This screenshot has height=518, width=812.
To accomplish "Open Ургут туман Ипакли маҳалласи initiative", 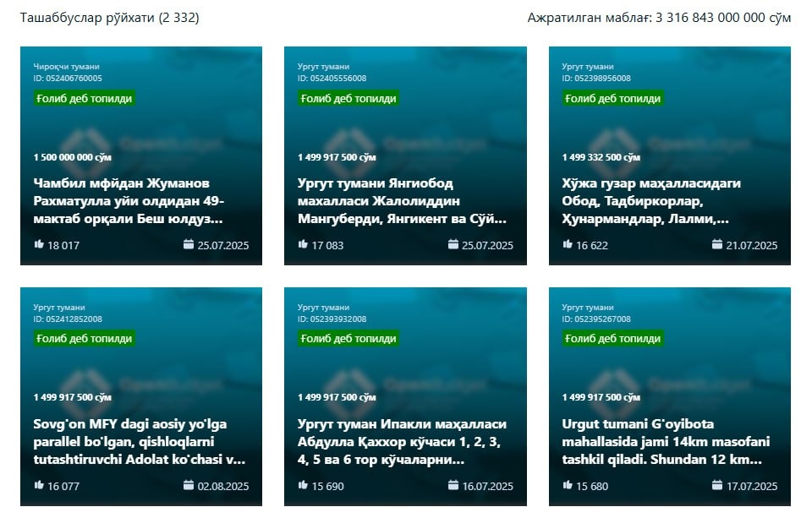I will point(402,441).
